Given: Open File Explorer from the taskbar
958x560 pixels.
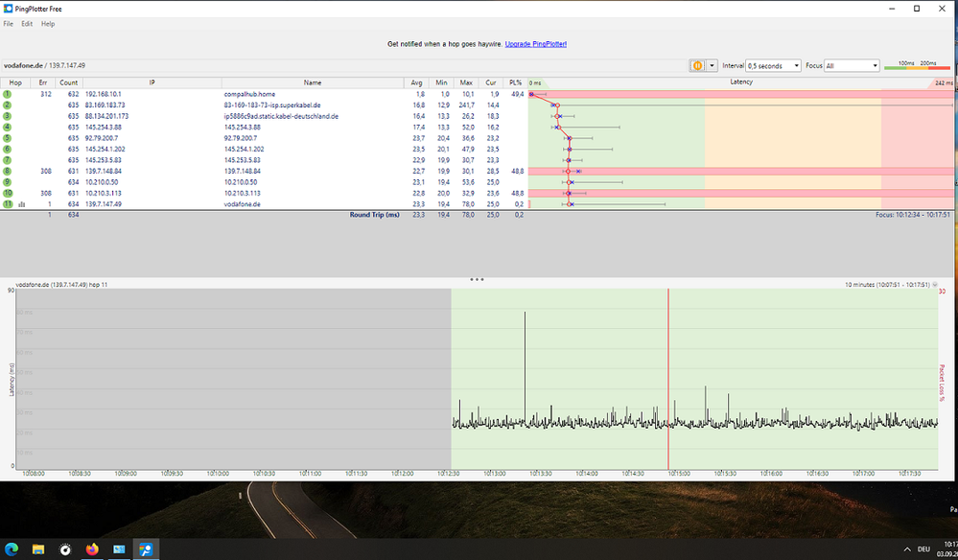Looking at the screenshot, I should 38,549.
